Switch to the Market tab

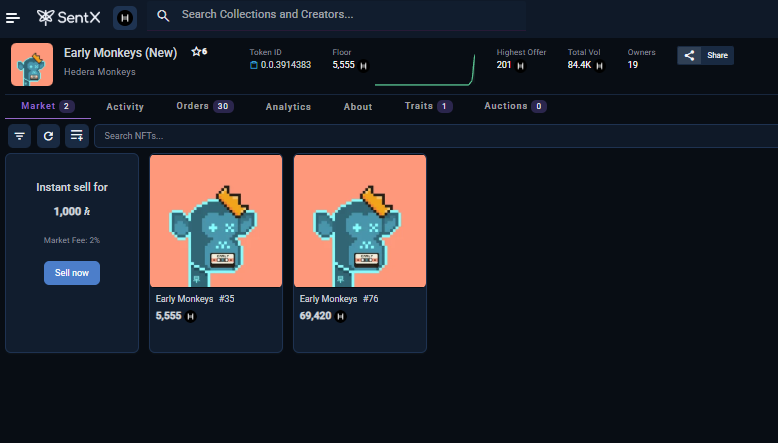point(48,106)
